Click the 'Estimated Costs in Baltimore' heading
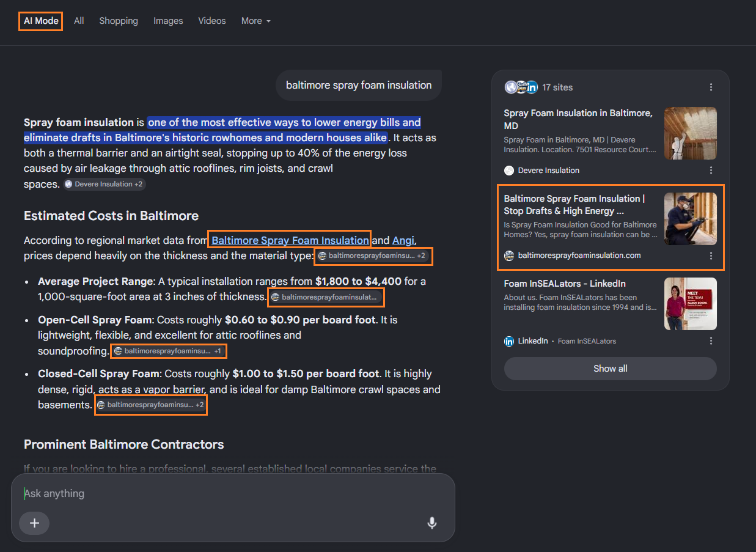 point(111,216)
